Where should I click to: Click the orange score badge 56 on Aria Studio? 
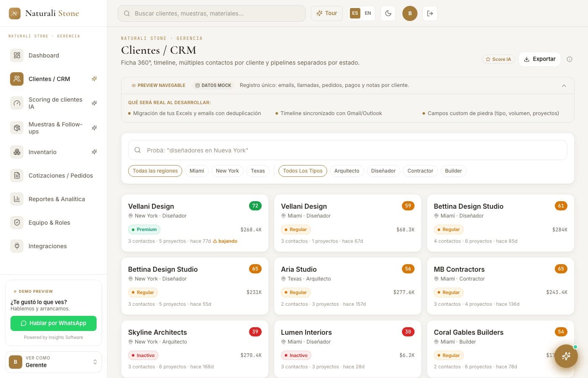pyautogui.click(x=408, y=269)
